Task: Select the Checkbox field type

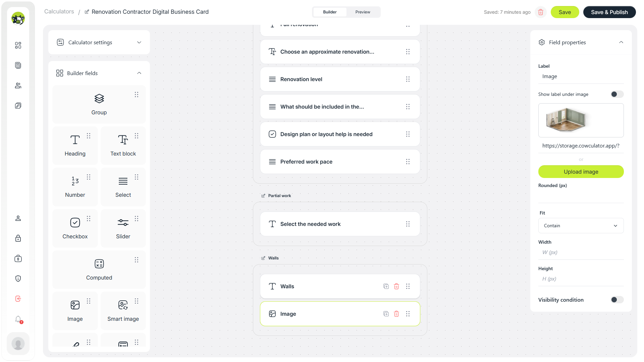Action: point(75,228)
